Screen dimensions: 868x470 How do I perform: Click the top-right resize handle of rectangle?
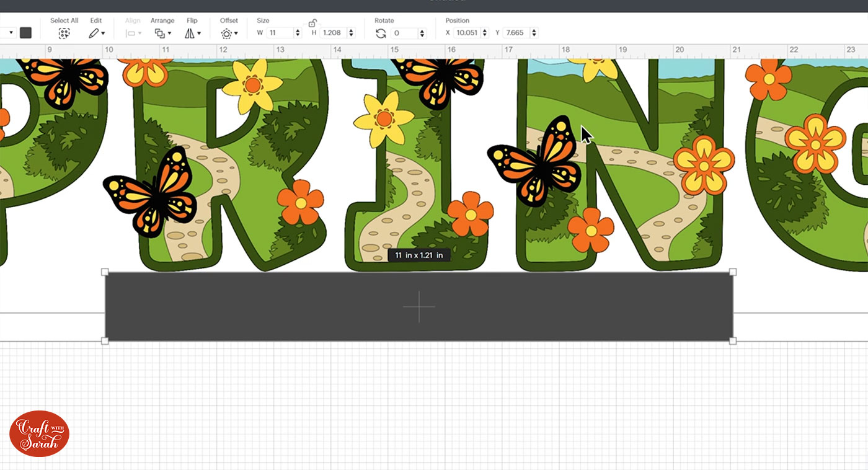click(x=733, y=272)
